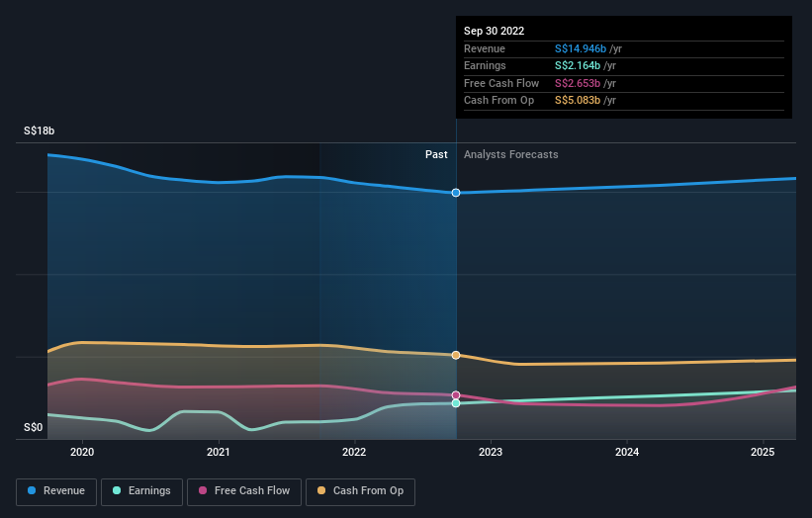The image size is (812, 518).
Task: Click the Revenue data point marker on the chart
Action: [456, 193]
